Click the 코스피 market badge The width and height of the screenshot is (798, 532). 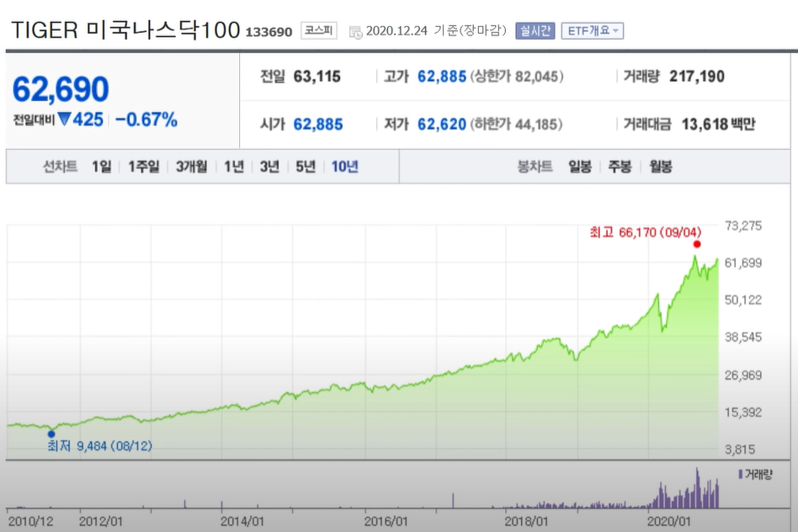(x=318, y=30)
